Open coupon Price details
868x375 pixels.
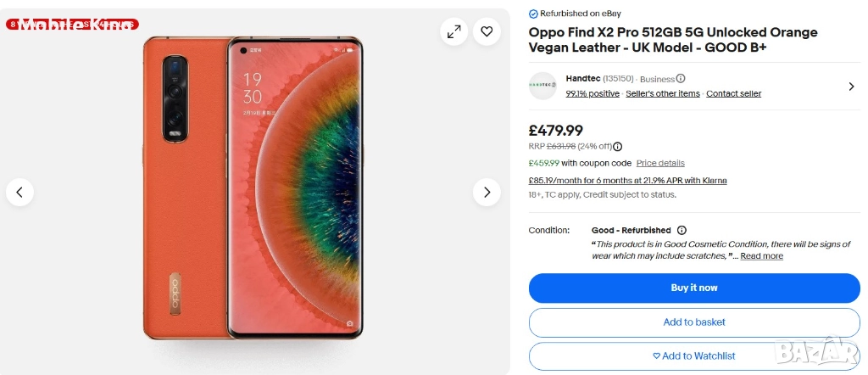(660, 163)
